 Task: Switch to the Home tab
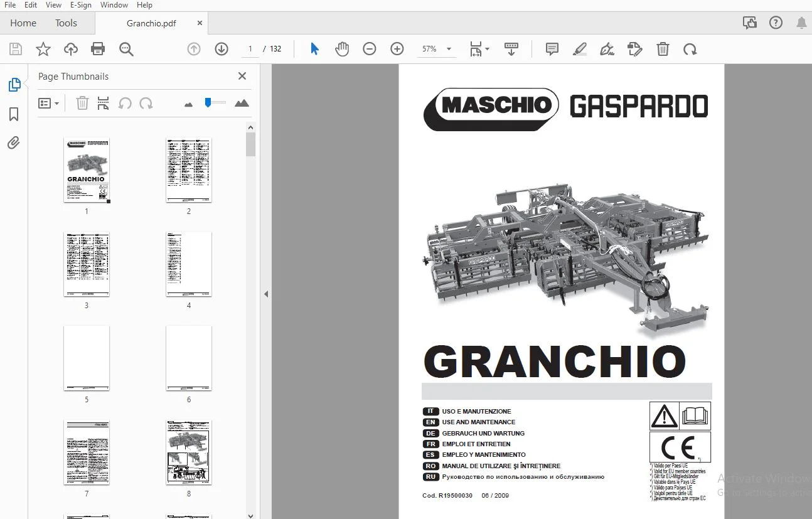pyautogui.click(x=23, y=23)
